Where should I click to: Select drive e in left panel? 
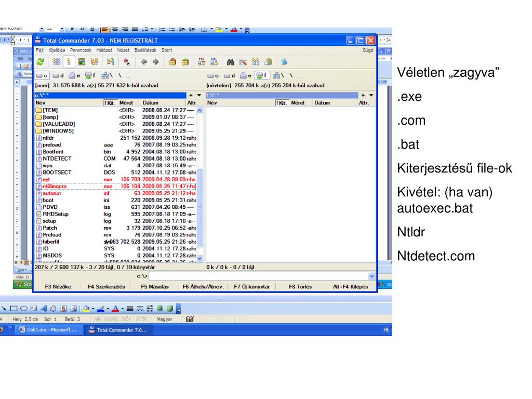(75, 76)
